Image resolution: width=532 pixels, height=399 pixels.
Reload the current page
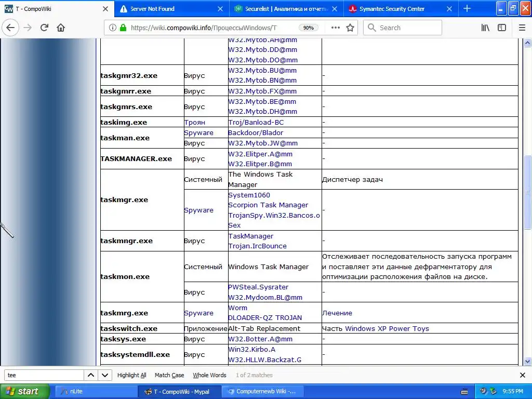pyautogui.click(x=44, y=28)
